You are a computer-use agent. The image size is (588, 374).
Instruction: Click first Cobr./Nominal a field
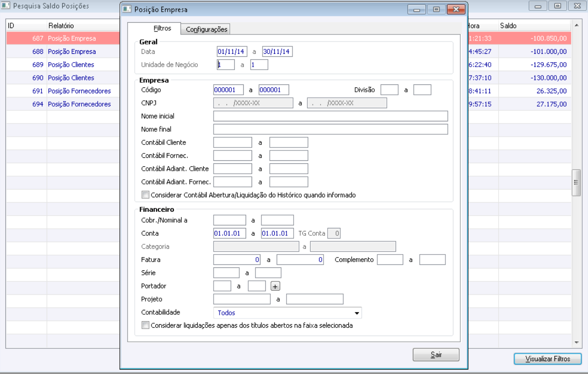pos(229,220)
